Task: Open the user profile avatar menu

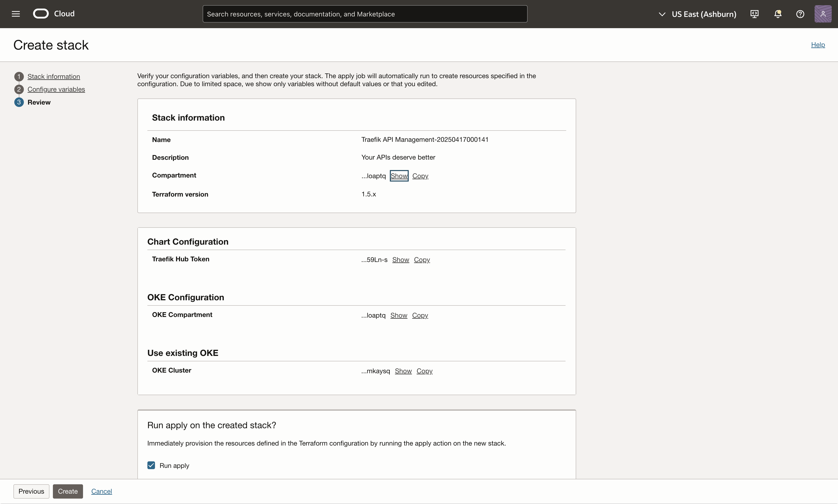Action: 823,14
